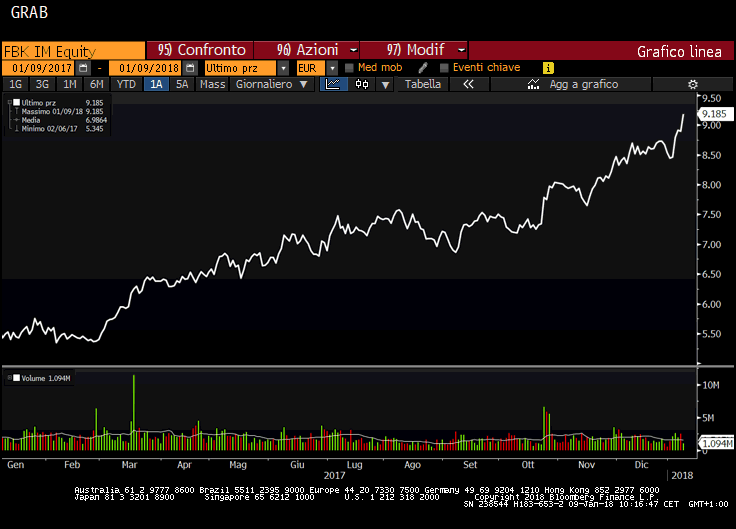
Task: Open the start date calendar picker
Action: coord(83,68)
